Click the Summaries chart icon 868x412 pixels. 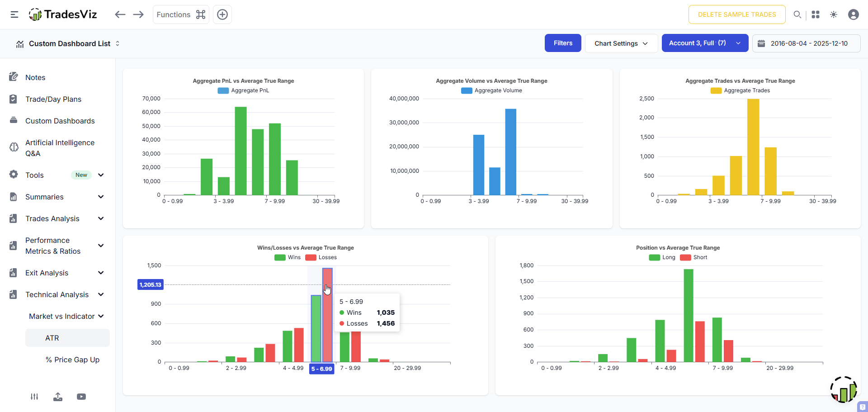click(14, 197)
